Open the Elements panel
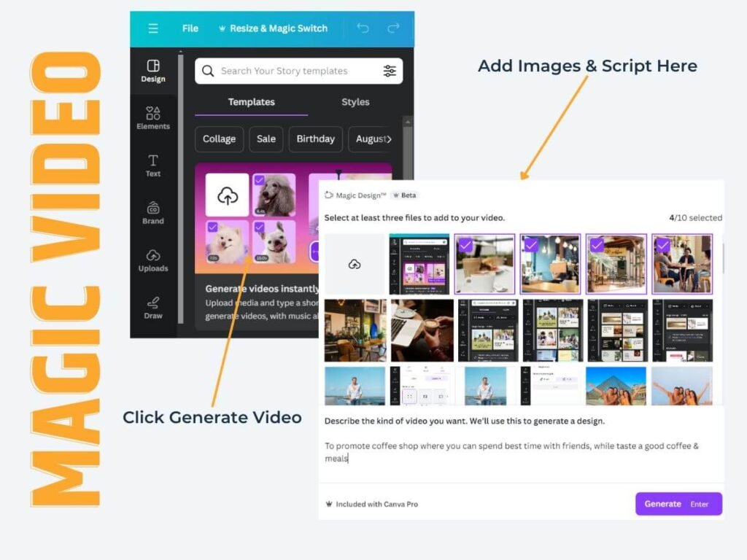 (x=153, y=118)
